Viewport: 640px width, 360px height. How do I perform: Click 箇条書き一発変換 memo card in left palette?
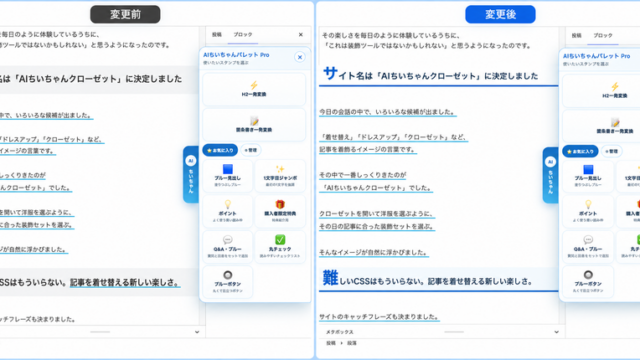[x=254, y=125]
